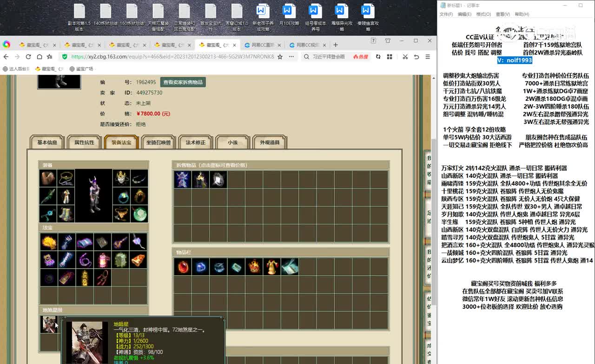Select the white robe armor icon

(66, 196)
